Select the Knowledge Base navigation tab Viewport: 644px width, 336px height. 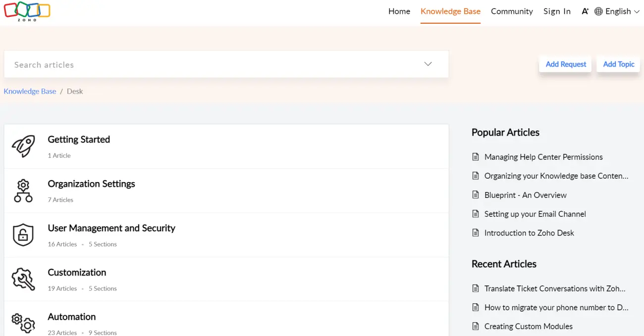click(x=450, y=11)
